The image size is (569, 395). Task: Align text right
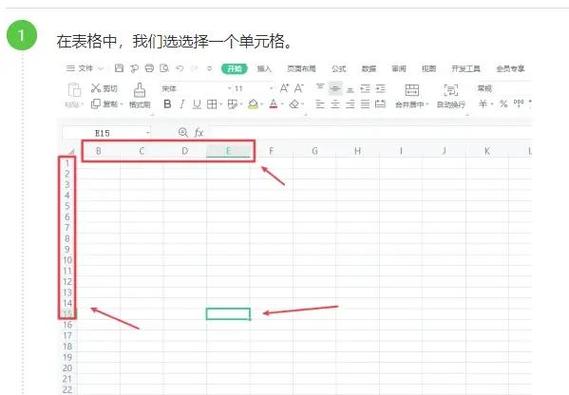pos(350,104)
